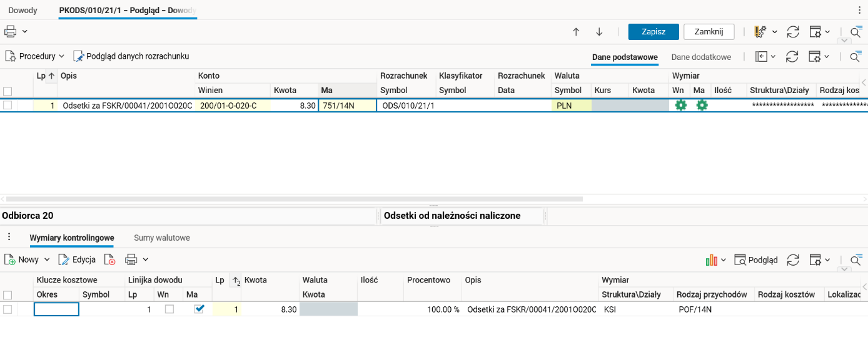Screen dimensions: 868x340
Task: Open the Nowy dropdown arrow
Action: click(x=47, y=260)
